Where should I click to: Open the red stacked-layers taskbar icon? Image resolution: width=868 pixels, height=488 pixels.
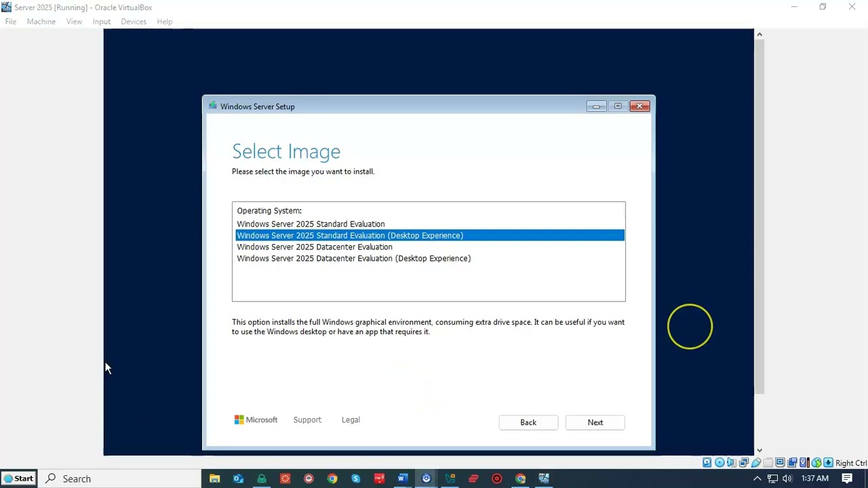(x=473, y=479)
